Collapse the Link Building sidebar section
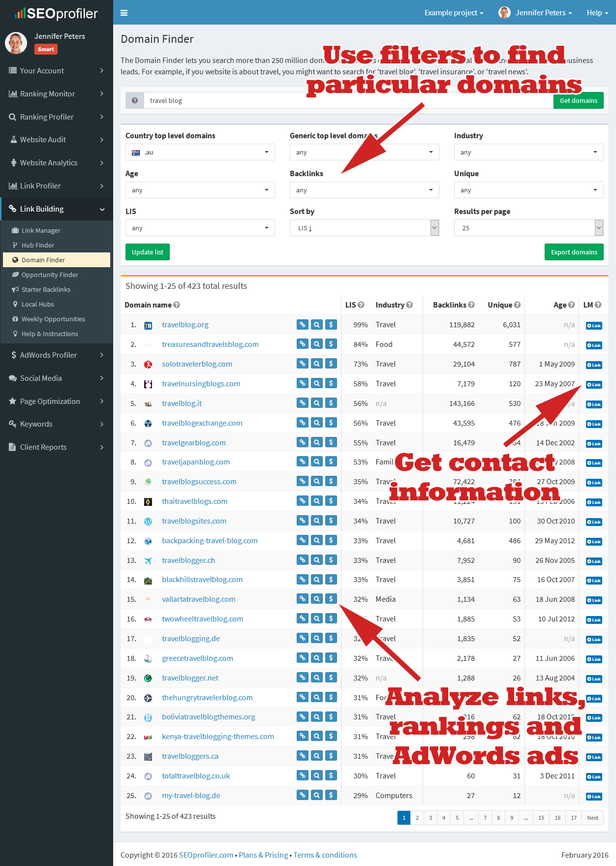Screen dimensions: 616x866 click(57, 209)
